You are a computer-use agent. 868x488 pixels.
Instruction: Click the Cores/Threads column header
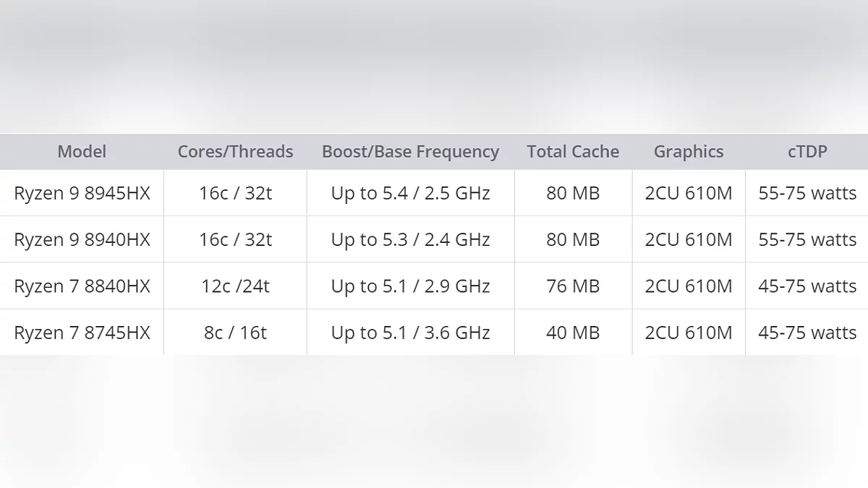click(235, 152)
